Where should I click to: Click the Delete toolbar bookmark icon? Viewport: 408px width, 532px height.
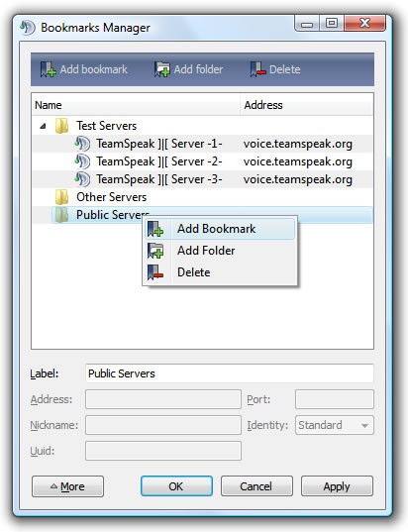click(x=257, y=69)
